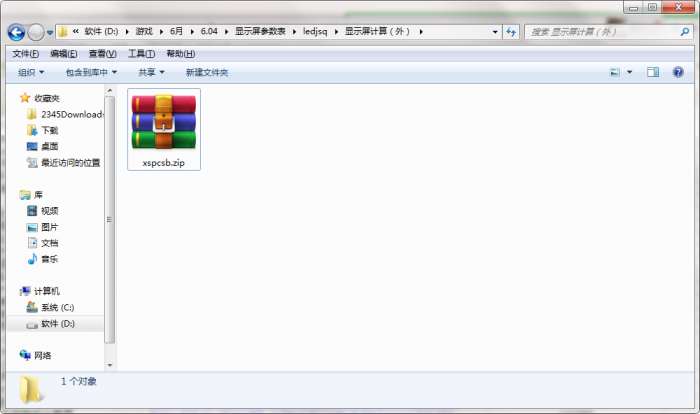The image size is (700, 414).
Task: Click the change view icon
Action: click(615, 72)
